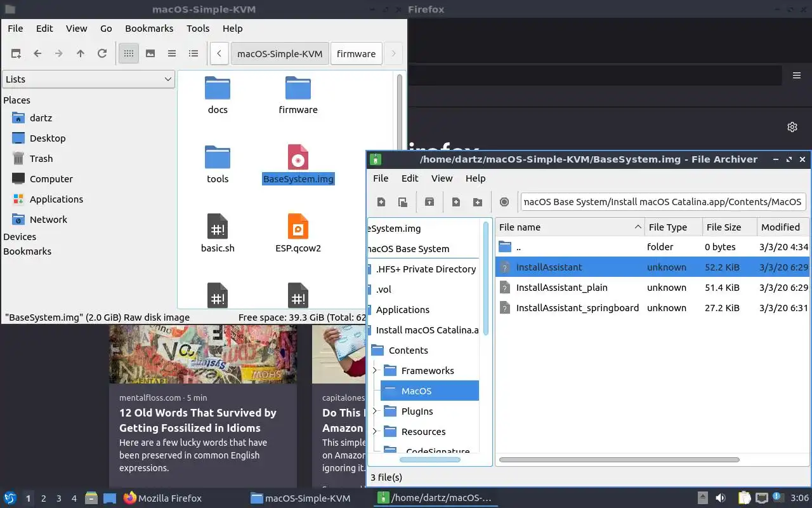The height and width of the screenshot is (508, 812).
Task: Open an archive in File Archiver toolbar
Action: [403, 202]
